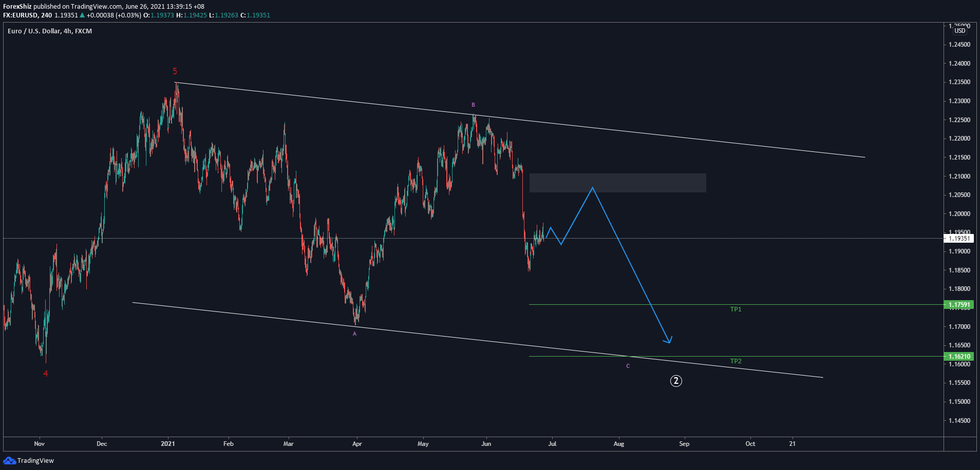Screen dimensions: 980x470
Task: Click the TradingView.com text in the header
Action: (97, 7)
